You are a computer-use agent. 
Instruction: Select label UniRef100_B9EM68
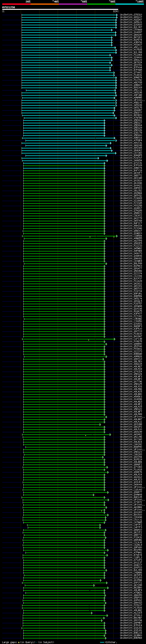[x=131, y=638]
